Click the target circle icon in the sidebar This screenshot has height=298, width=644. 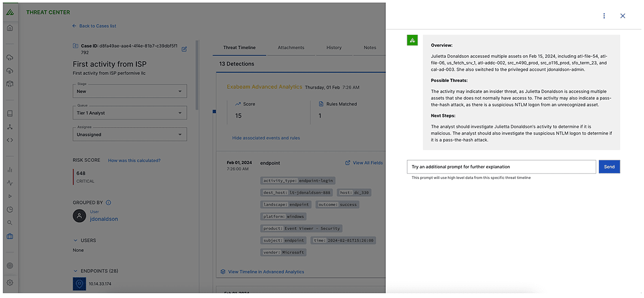point(10,266)
